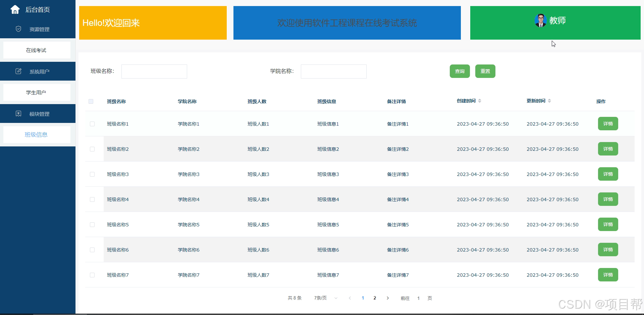Image resolution: width=644 pixels, height=315 pixels.
Task: Select the 班级信息 menu item
Action: pyautogui.click(x=37, y=135)
